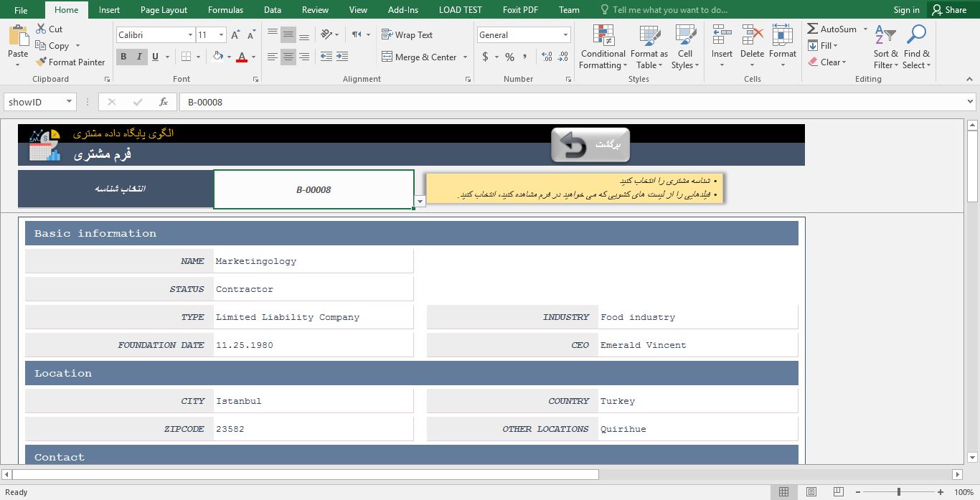This screenshot has height=500, width=980.
Task: Switch to the Formulas tab
Action: coord(225,10)
